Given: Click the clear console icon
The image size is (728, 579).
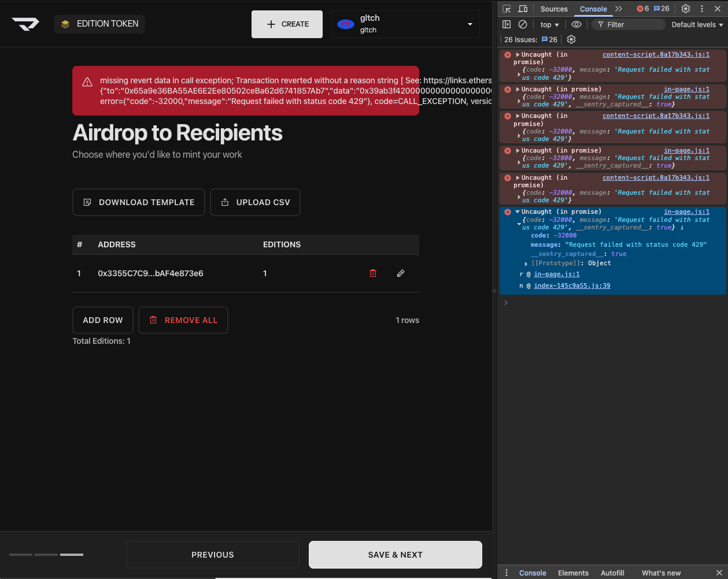Looking at the screenshot, I should tap(523, 24).
